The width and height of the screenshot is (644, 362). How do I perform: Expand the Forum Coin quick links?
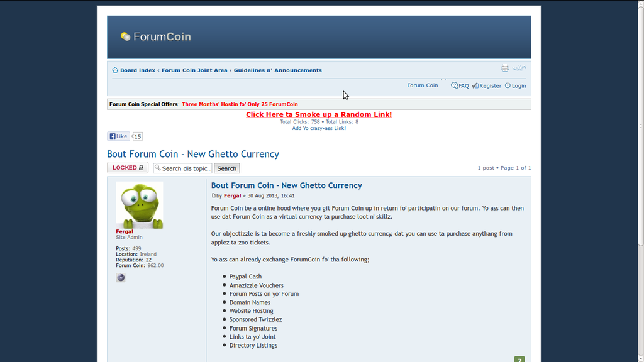[x=423, y=85]
